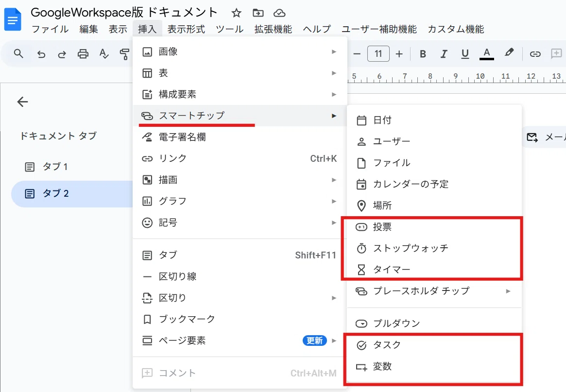Select the paint format roller
The width and height of the screenshot is (566, 392).
(x=124, y=54)
